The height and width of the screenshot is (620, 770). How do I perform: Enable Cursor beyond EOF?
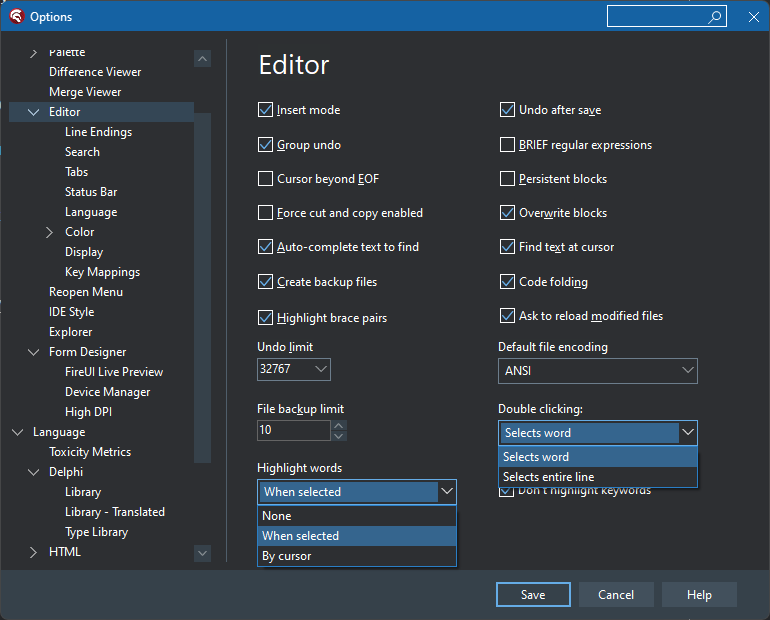point(266,179)
